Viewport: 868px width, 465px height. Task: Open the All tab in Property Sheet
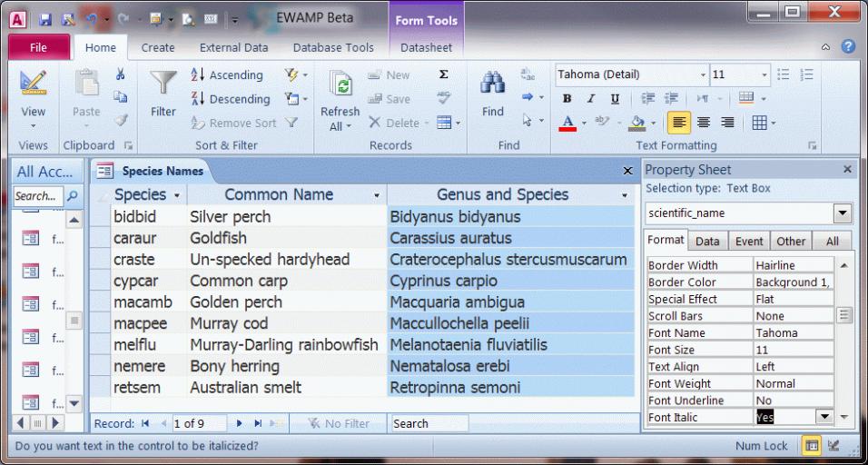[832, 241]
